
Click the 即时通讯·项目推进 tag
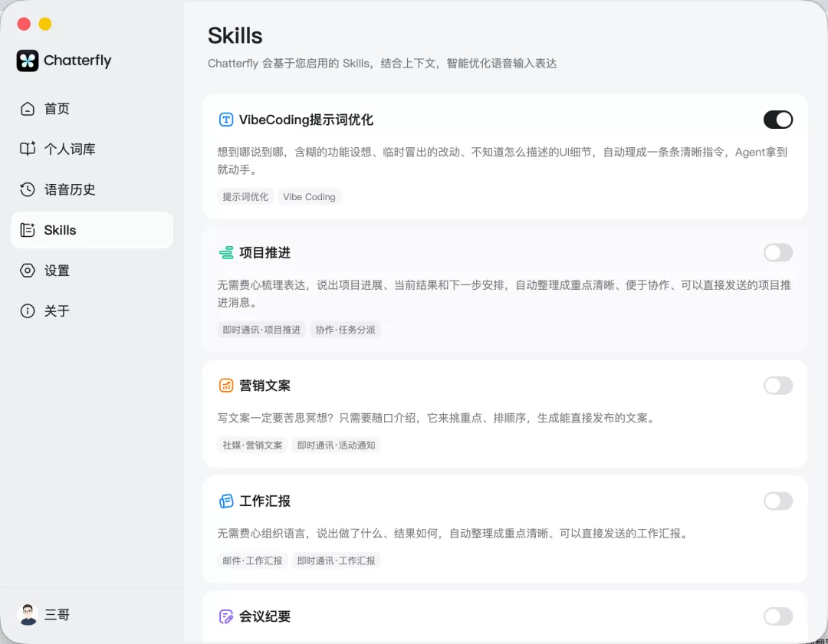tap(261, 330)
